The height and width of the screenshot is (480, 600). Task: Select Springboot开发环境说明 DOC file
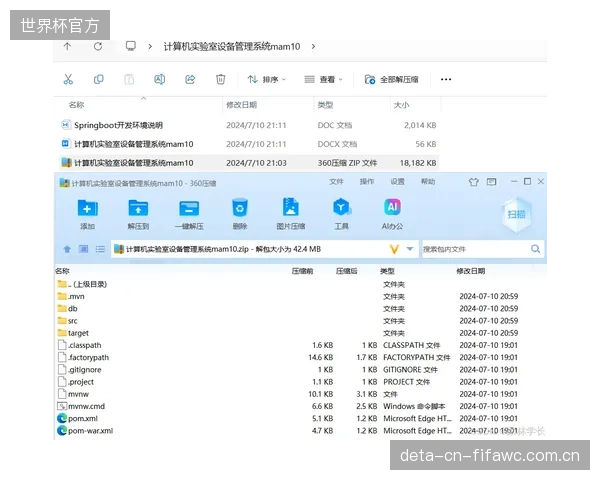(x=249, y=125)
